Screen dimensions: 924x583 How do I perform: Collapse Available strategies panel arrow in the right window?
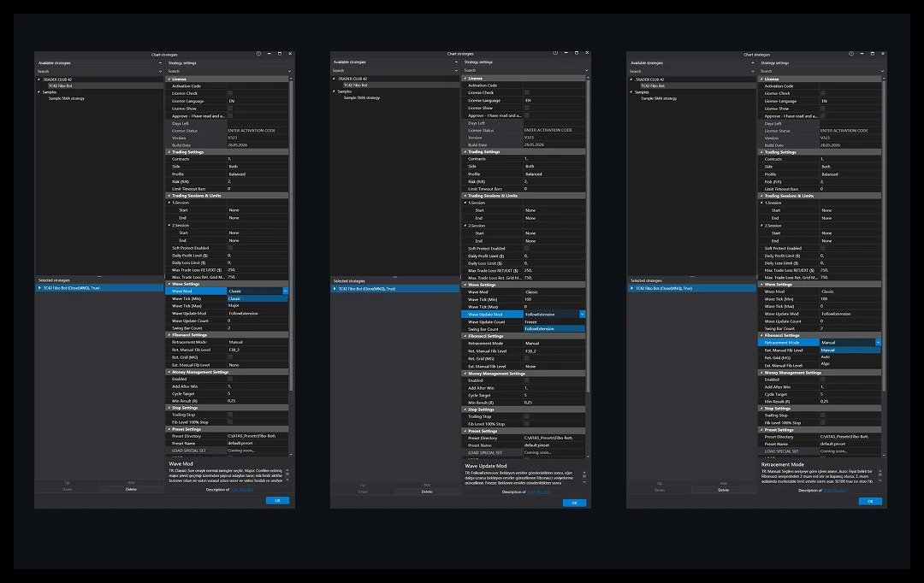click(x=753, y=63)
